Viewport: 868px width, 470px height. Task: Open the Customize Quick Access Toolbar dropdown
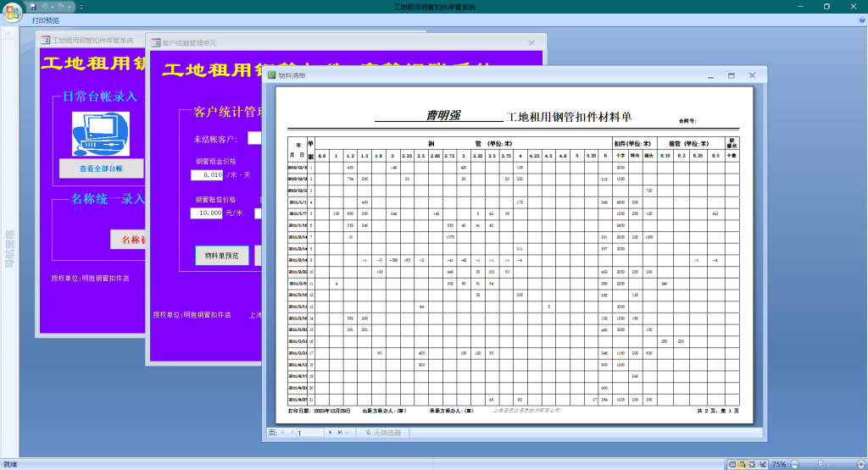(82, 7)
